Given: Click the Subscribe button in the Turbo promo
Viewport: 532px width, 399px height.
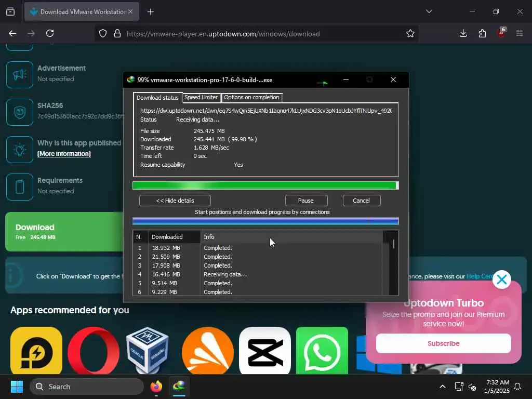Looking at the screenshot, I should (x=444, y=343).
